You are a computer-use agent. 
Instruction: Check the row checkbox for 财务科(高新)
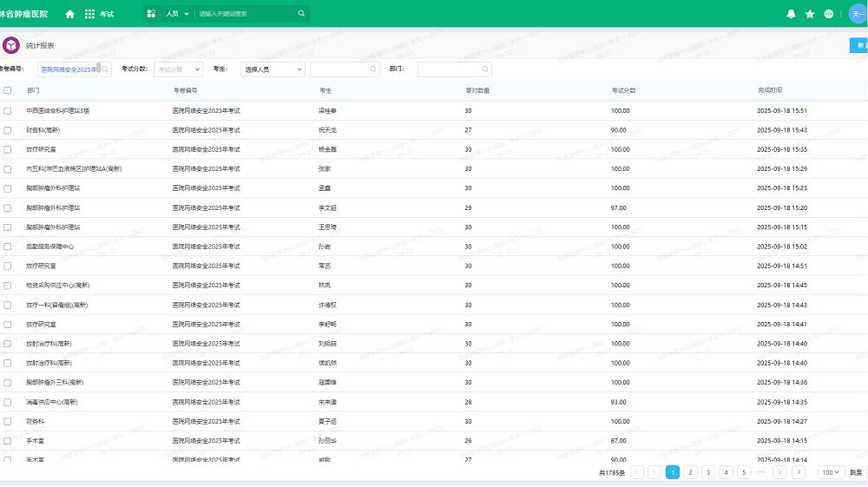point(8,130)
